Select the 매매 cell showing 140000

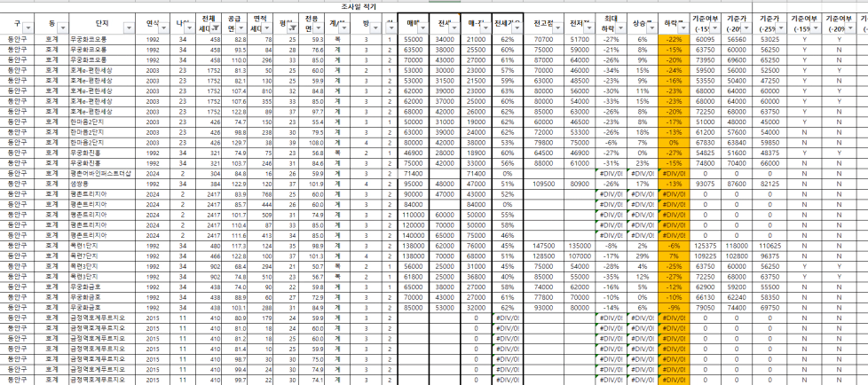[413, 235]
